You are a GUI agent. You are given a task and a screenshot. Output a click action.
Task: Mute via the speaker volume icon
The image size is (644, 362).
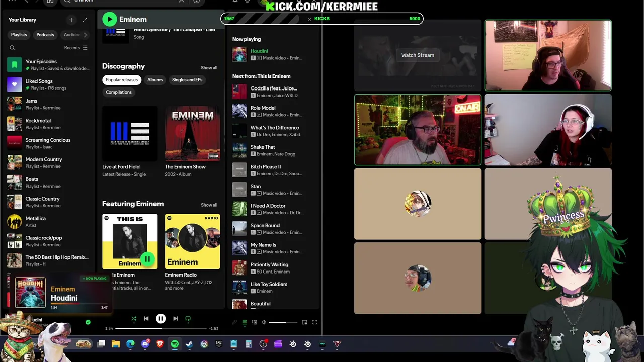pos(264,322)
